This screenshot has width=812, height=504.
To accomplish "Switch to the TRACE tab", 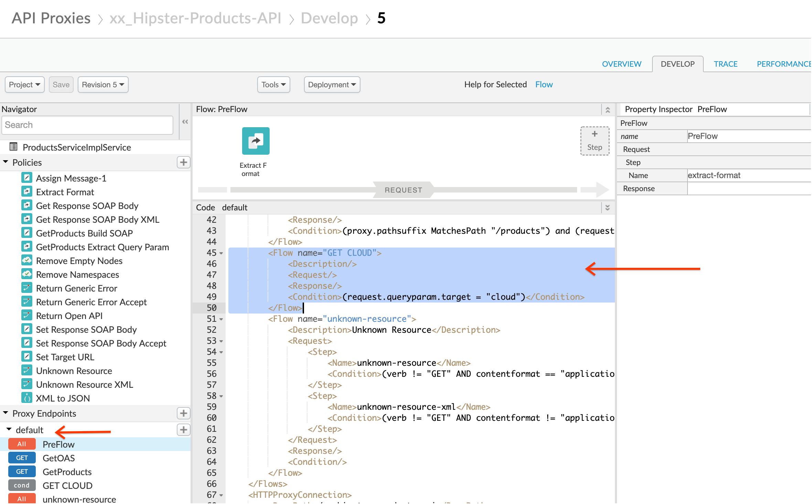I will click(x=726, y=64).
